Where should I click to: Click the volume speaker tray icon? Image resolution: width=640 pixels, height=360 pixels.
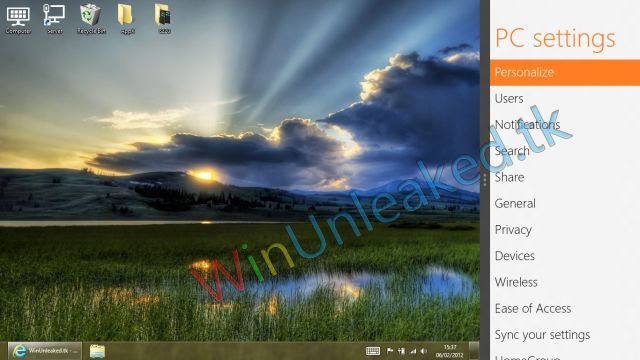(x=424, y=351)
